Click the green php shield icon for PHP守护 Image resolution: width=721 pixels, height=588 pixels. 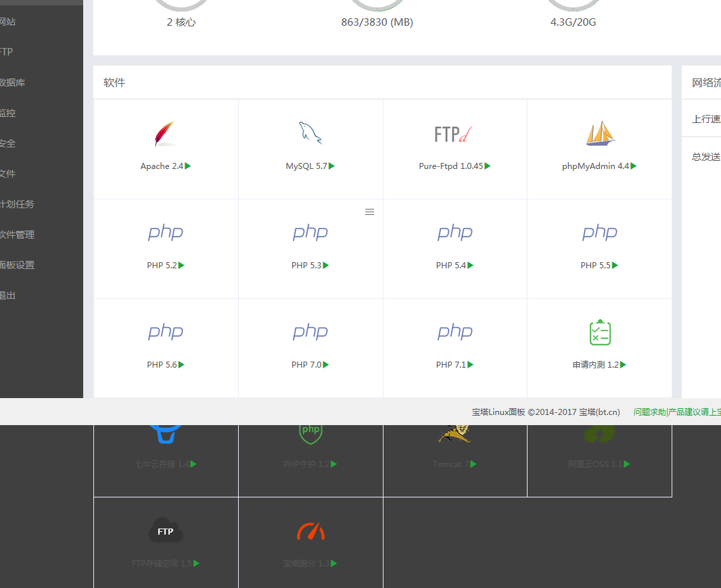point(311,434)
